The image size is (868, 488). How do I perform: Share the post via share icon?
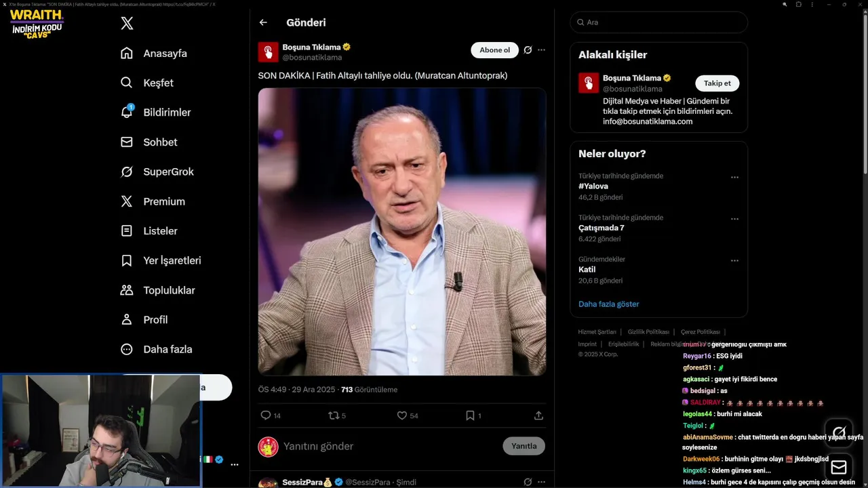[x=538, y=415]
